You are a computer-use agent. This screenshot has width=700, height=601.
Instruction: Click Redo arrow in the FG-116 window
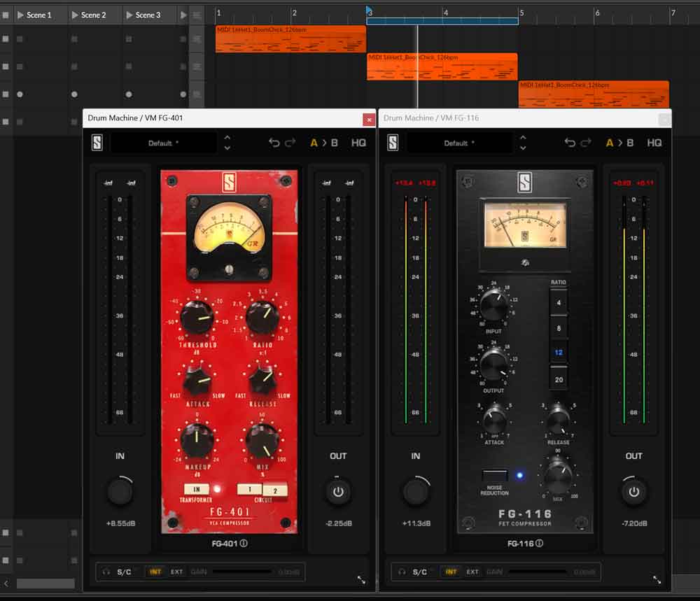coord(586,143)
